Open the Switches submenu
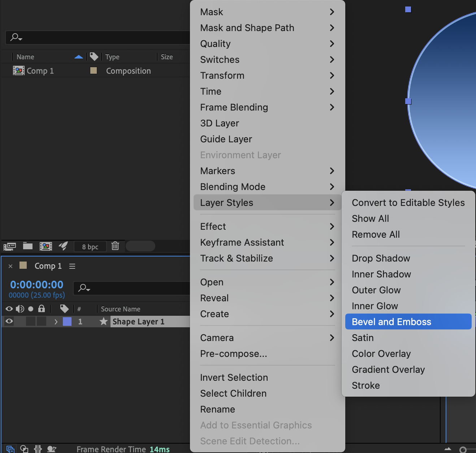The height and width of the screenshot is (453, 476). 268,60
